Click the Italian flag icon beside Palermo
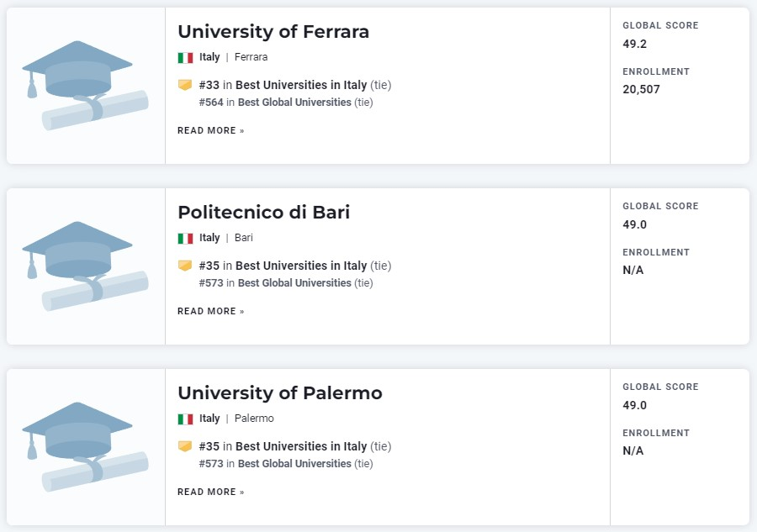 coord(185,419)
